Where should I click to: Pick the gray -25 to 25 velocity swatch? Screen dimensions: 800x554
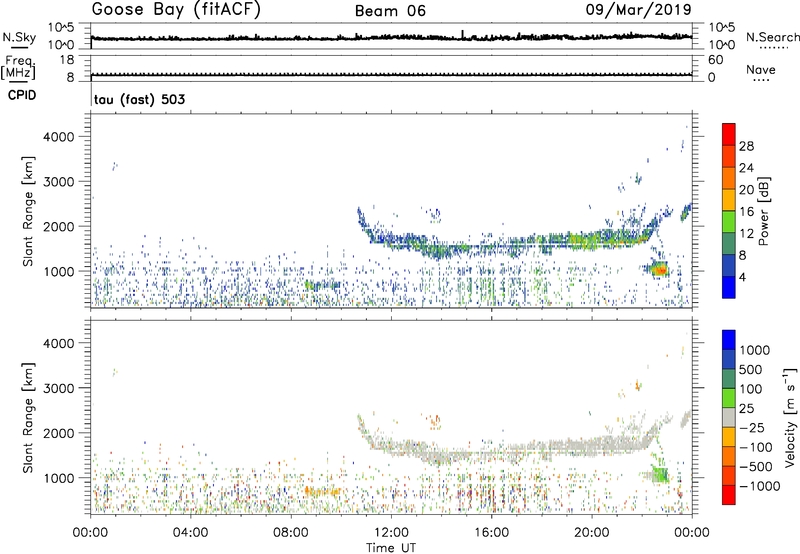coord(729,417)
